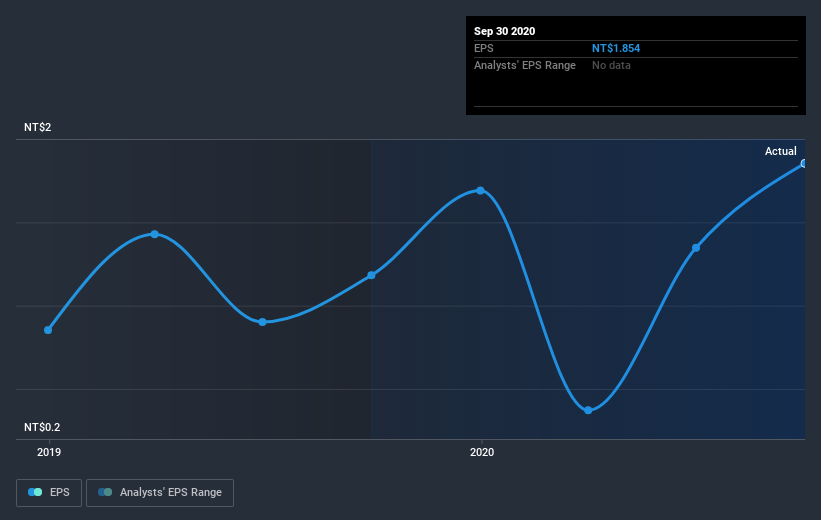Viewport: 821px width, 520px height.
Task: Select the data point just before the latest
Action: coord(696,248)
